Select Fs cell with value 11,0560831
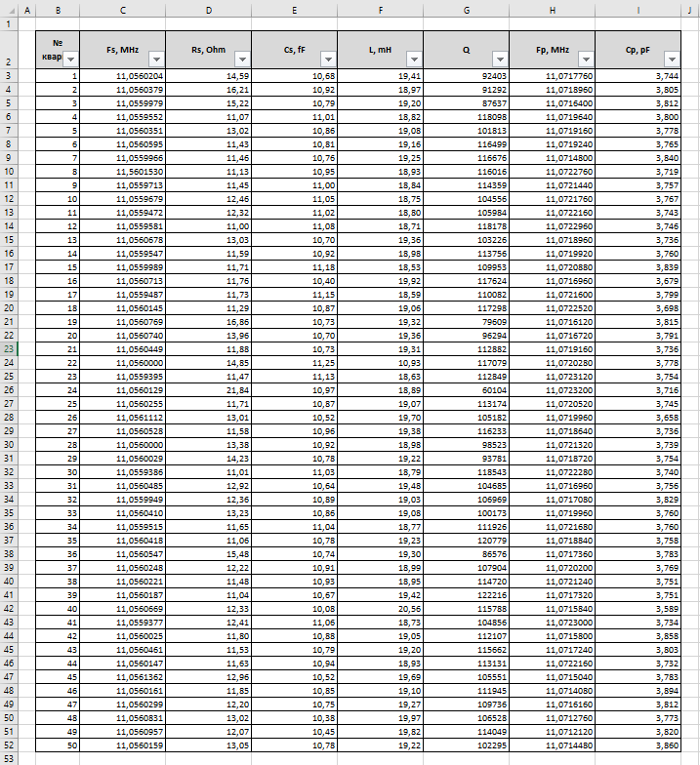The width and height of the screenshot is (700, 765). click(x=123, y=718)
